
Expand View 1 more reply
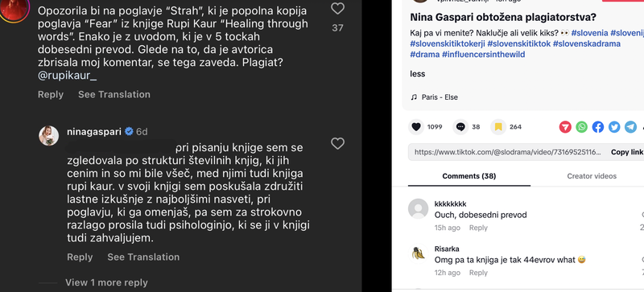tap(106, 282)
